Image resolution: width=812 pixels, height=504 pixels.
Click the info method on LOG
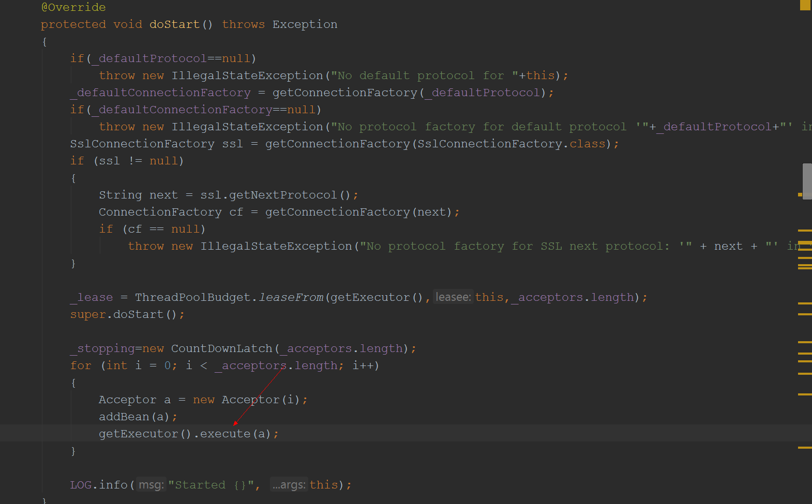click(113, 485)
